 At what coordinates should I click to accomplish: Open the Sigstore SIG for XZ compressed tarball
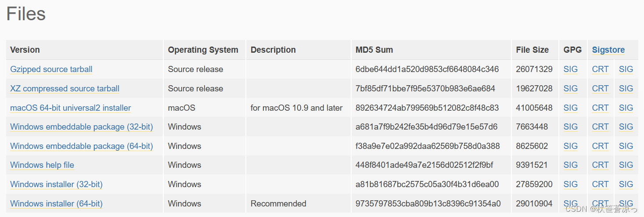point(626,89)
